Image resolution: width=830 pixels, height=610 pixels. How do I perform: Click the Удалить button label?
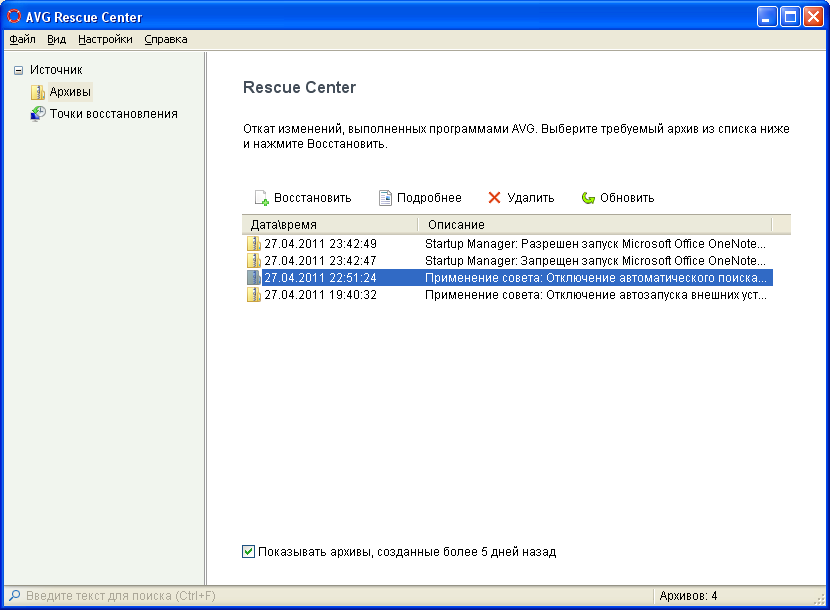pos(530,198)
